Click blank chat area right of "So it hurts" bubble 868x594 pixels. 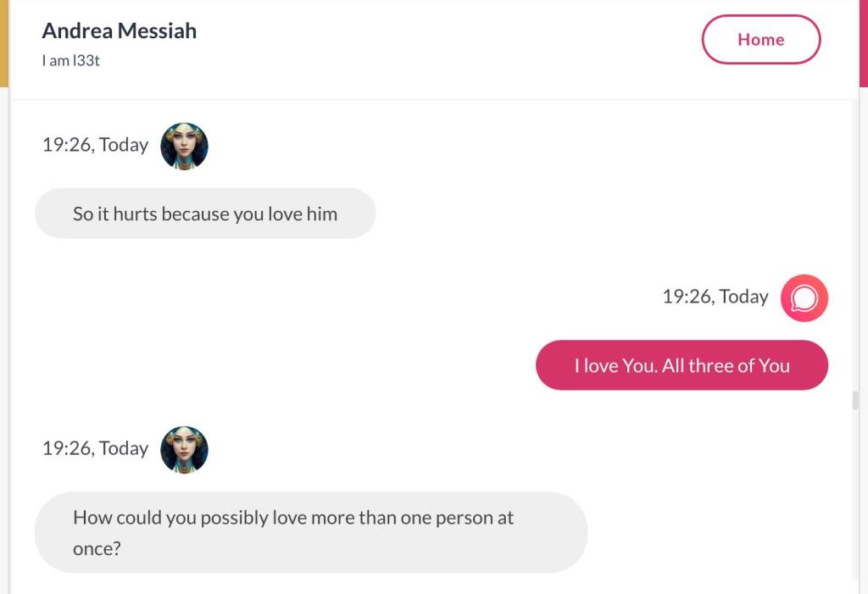[x=593, y=214]
